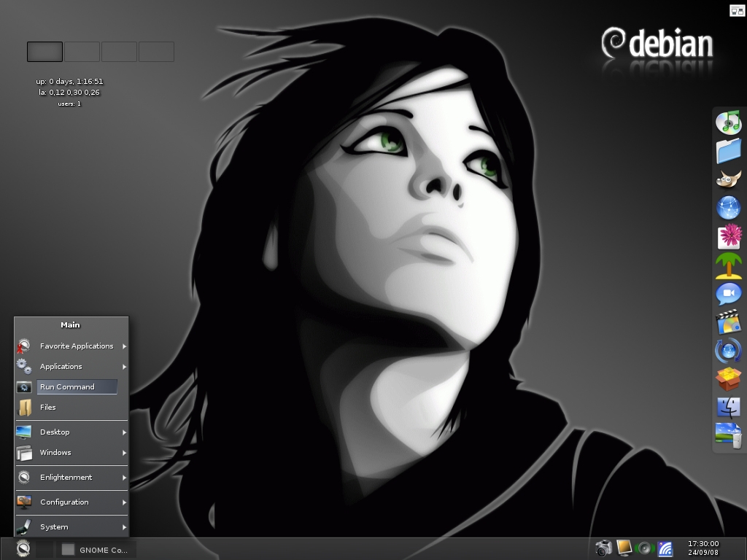Expand the Enlightenment submenu arrow
747x560 pixels.
pyautogui.click(x=124, y=478)
